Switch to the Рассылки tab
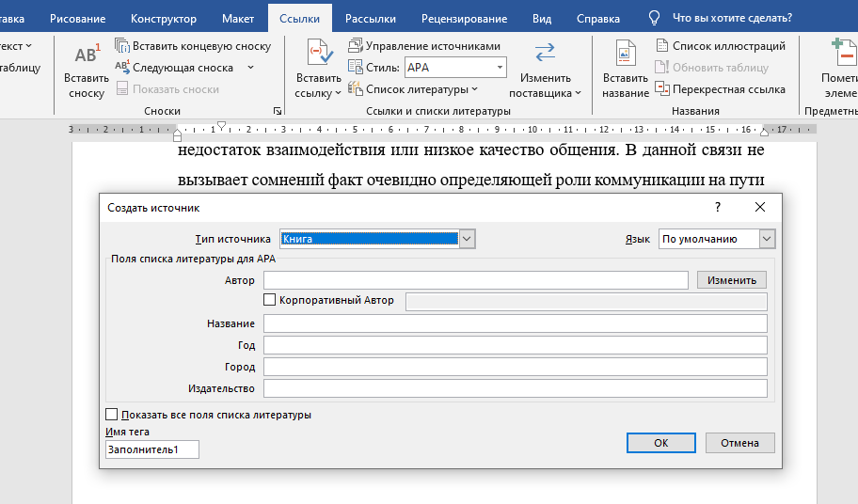The width and height of the screenshot is (858, 504). point(370,18)
